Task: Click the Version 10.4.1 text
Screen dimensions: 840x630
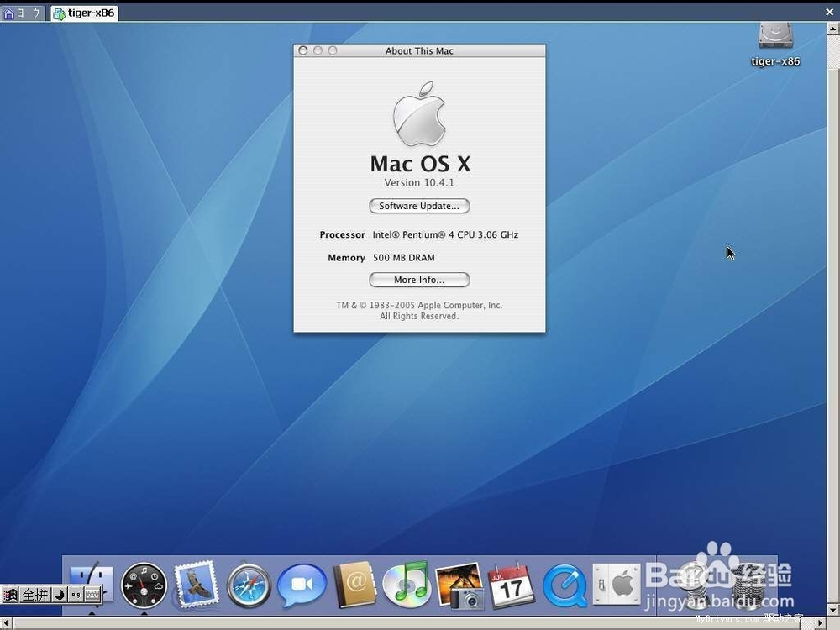Action: [x=419, y=182]
